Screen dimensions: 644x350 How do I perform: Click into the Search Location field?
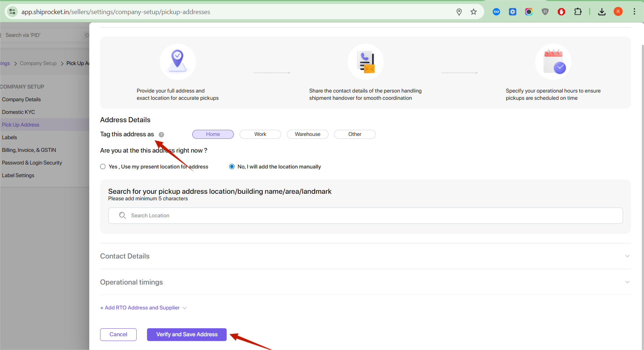365,215
